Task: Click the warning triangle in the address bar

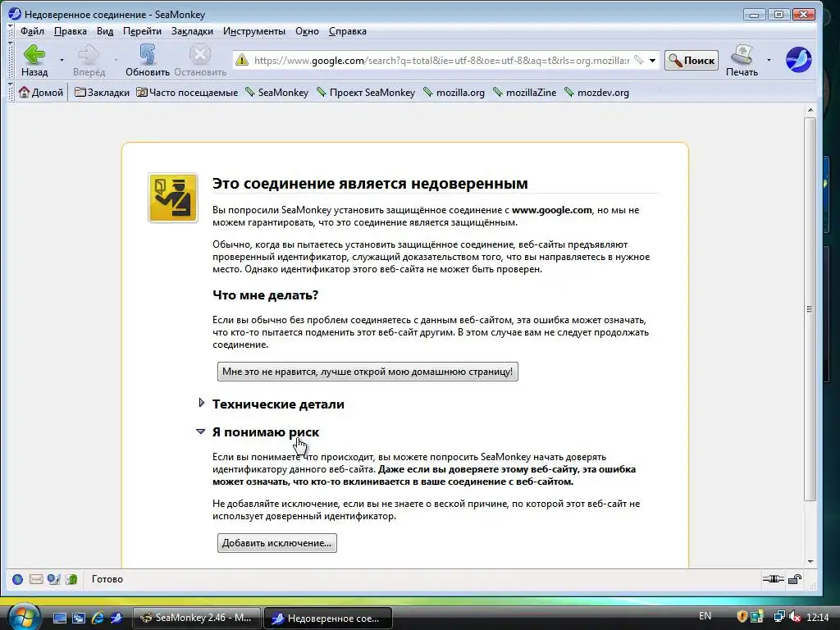Action: tap(242, 60)
